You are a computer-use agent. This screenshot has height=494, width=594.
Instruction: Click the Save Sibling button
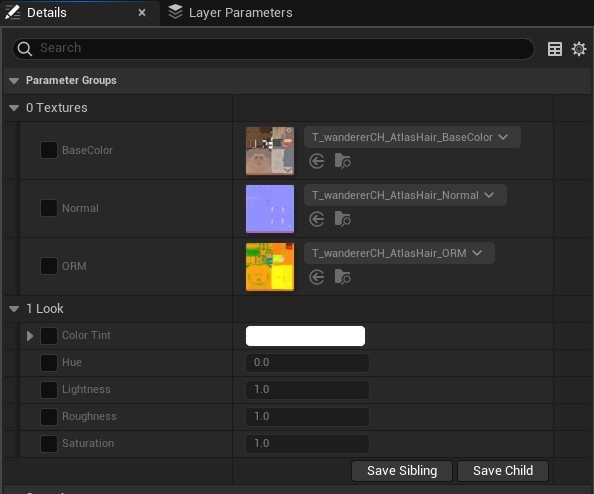402,471
